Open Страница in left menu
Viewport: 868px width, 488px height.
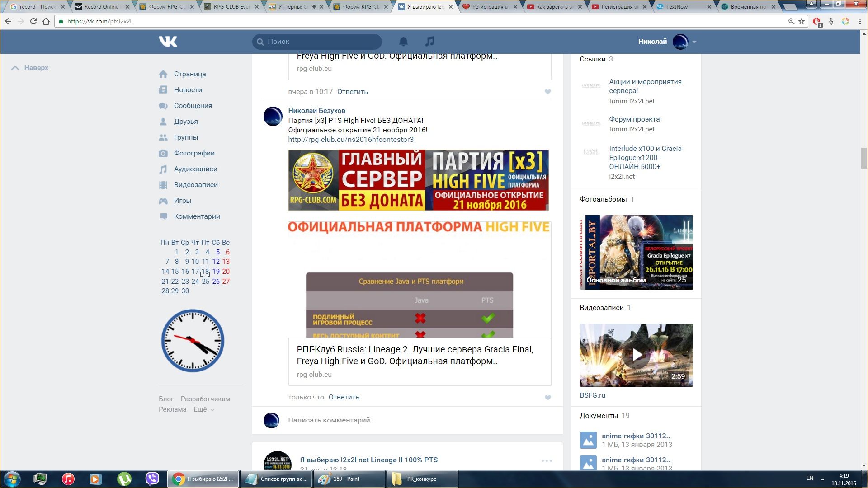[190, 74]
